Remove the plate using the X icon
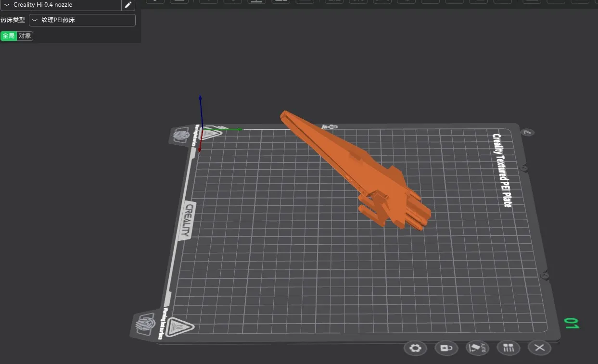The height and width of the screenshot is (364, 598). 539,348
